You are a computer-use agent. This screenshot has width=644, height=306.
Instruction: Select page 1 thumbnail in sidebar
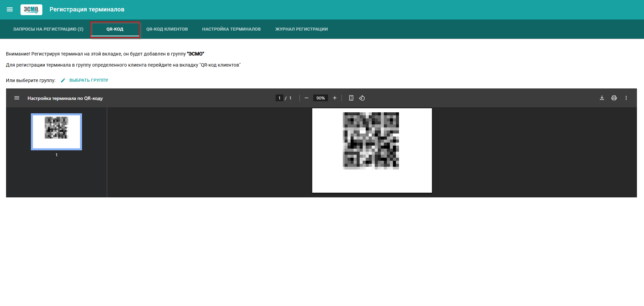pyautogui.click(x=56, y=132)
